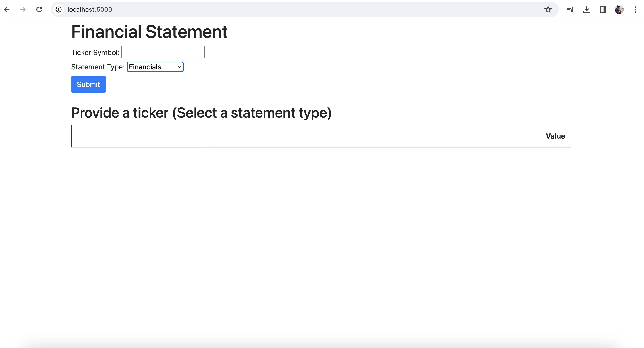Toggle the browser side panel icon
644x348 pixels.
tap(603, 9)
